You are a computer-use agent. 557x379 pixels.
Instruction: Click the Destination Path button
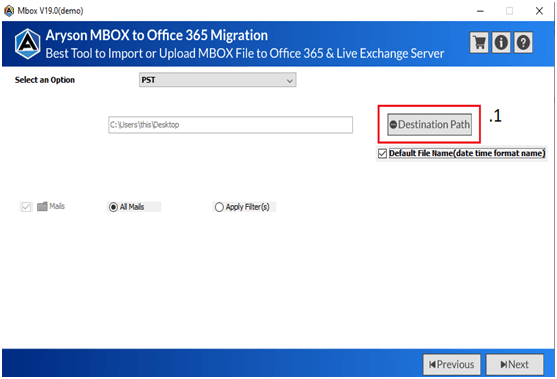point(429,124)
